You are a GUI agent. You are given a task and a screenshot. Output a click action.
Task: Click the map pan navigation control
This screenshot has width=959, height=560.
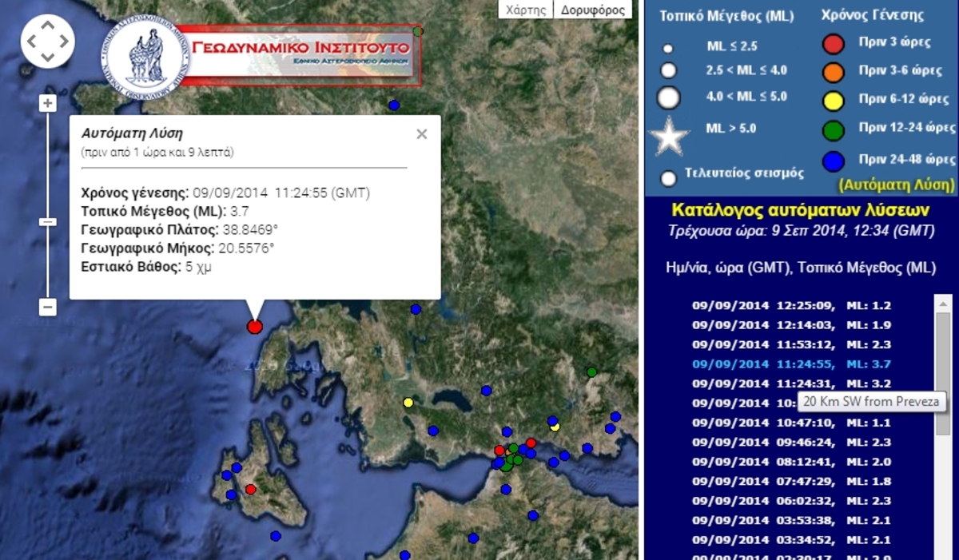tap(48, 41)
